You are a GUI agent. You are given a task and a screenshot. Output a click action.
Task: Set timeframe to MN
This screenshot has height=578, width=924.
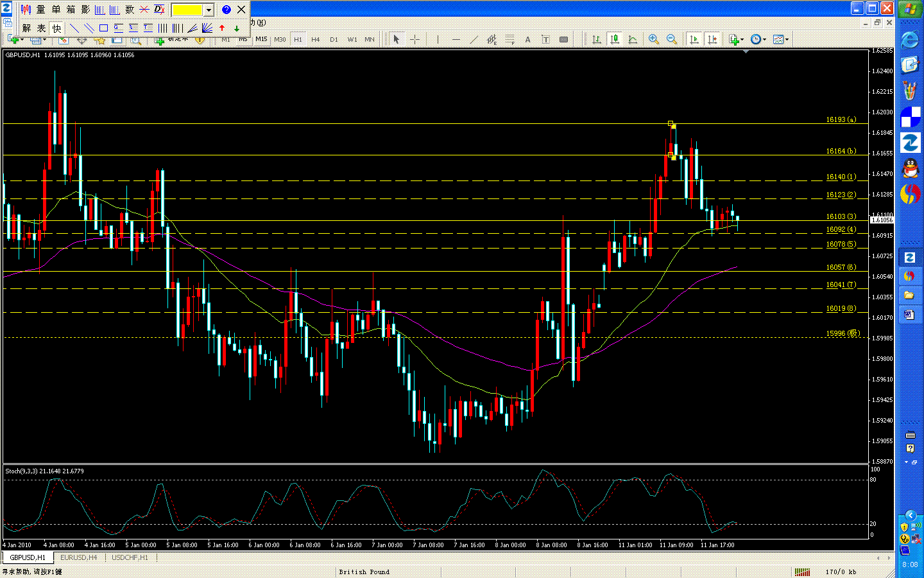pyautogui.click(x=370, y=39)
